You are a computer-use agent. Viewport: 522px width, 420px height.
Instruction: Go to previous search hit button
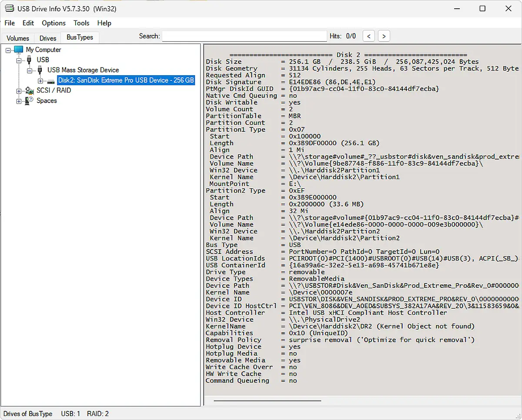click(x=368, y=36)
